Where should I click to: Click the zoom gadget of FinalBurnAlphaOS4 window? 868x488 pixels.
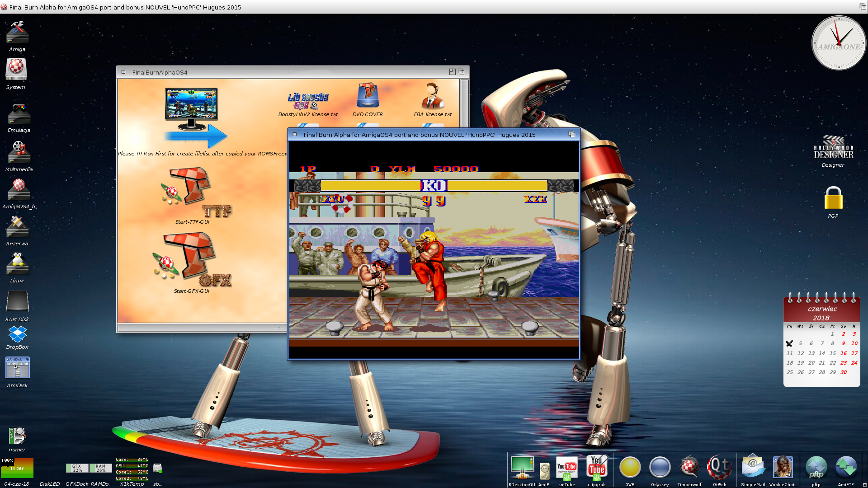click(452, 72)
